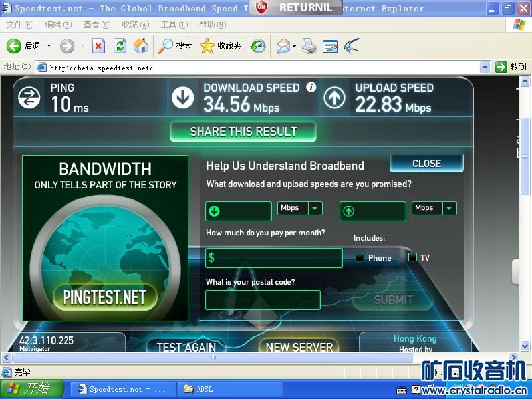Switch to ADSL folder taskbar item
Image resolution: width=532 pixels, height=399 pixels.
[x=230, y=389]
